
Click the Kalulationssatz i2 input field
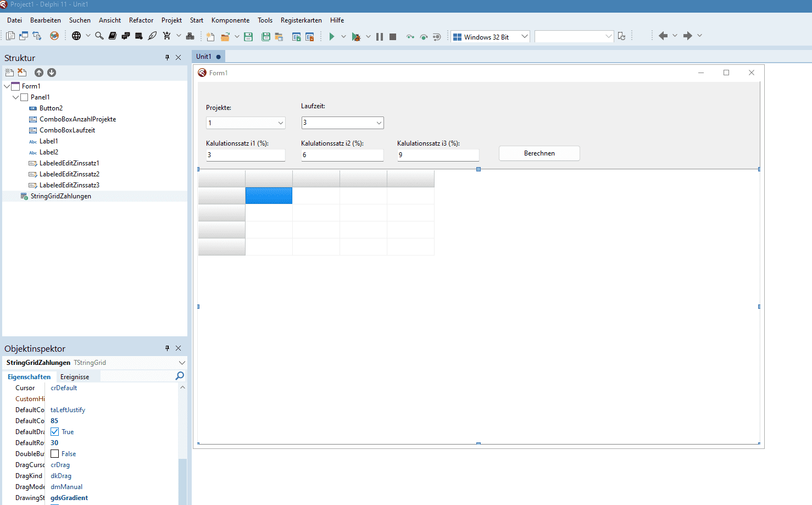[342, 155]
